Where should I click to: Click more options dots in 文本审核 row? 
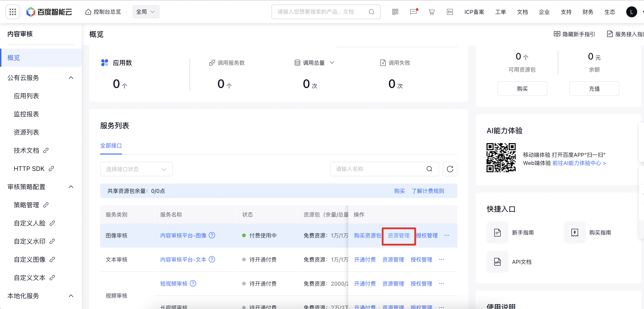(x=441, y=259)
